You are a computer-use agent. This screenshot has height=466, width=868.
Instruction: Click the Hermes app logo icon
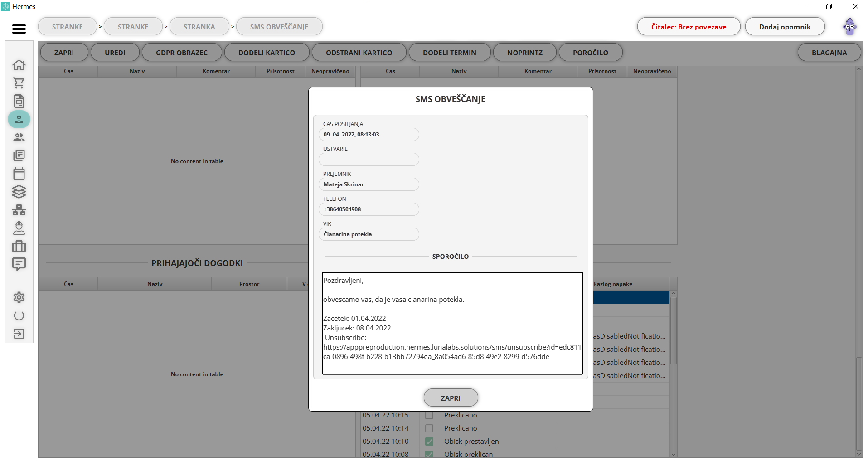pyautogui.click(x=5, y=6)
